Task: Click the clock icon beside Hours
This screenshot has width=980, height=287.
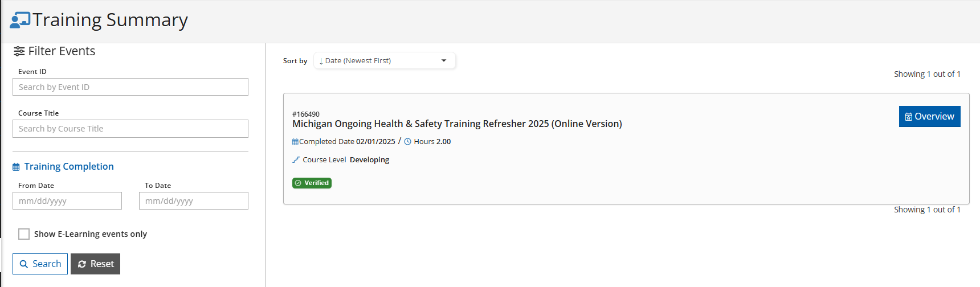Action: pyautogui.click(x=407, y=142)
